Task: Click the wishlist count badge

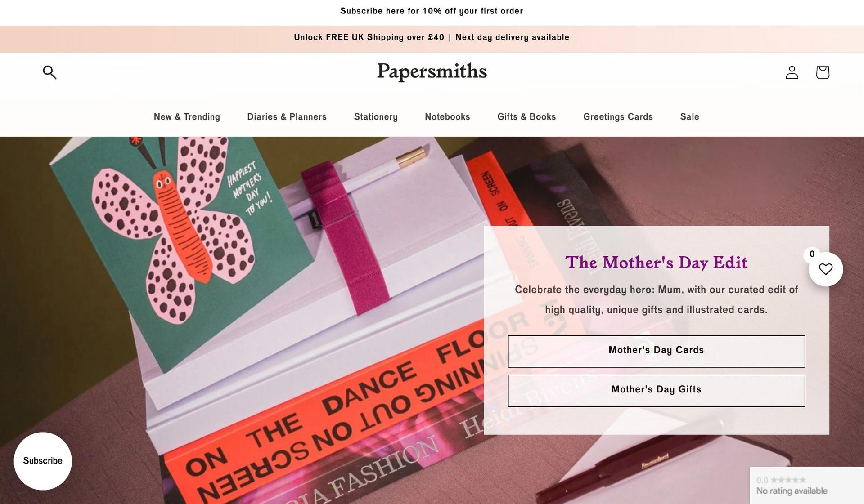Action: pos(812,254)
